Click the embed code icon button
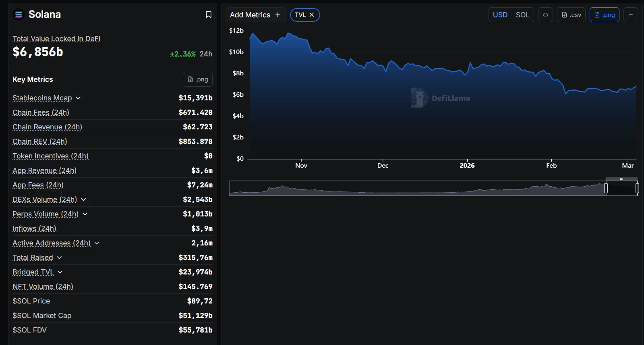The height and width of the screenshot is (345, 644). pyautogui.click(x=545, y=15)
